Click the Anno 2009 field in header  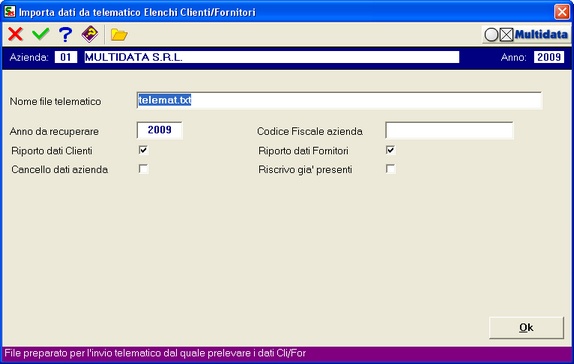549,57
